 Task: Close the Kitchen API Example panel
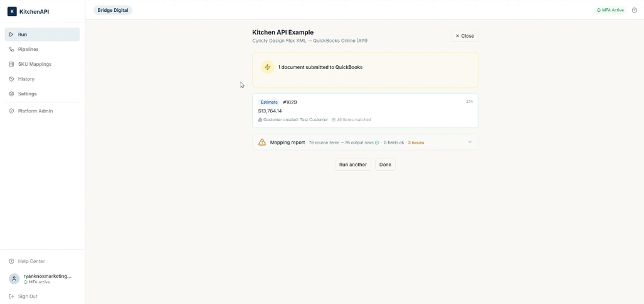pyautogui.click(x=465, y=36)
